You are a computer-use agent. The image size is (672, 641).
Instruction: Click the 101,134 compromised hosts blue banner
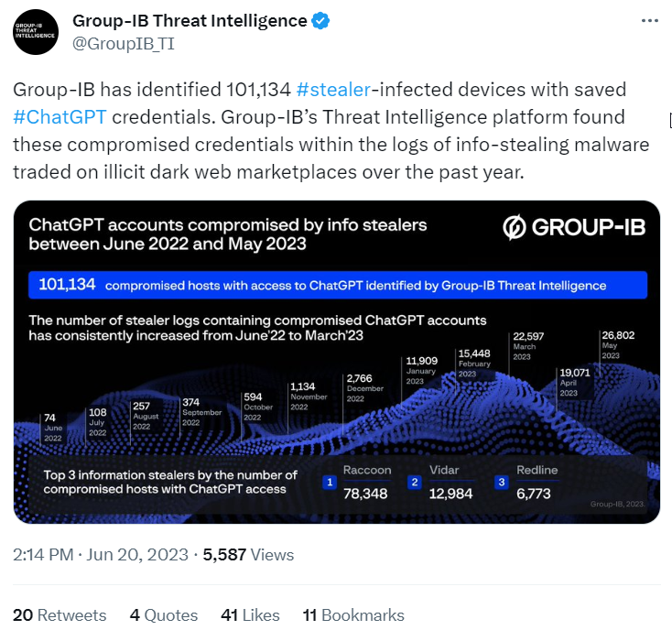coord(338,285)
